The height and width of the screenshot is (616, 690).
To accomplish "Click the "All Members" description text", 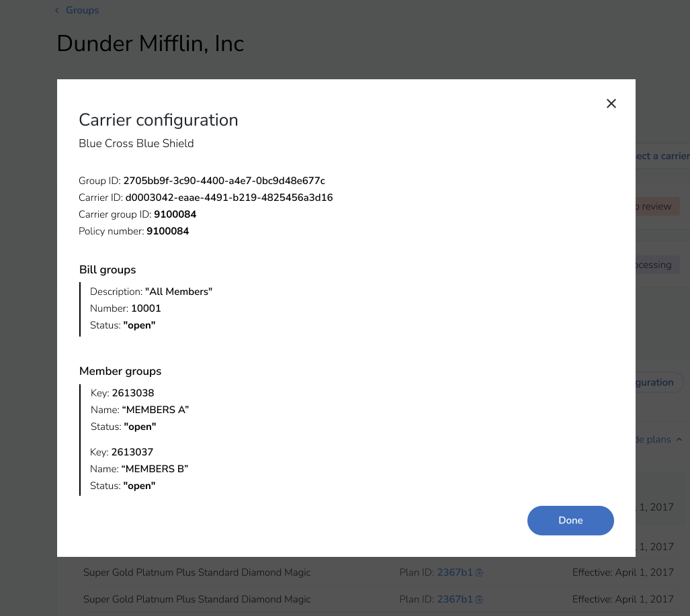I will tap(179, 292).
